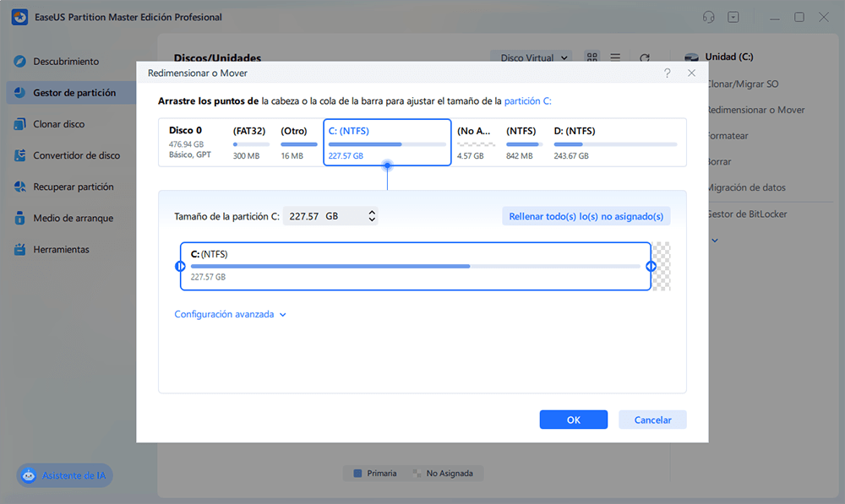This screenshot has height=504, width=845.
Task: Expand the chevron below Gestor de BitLocker
Action: coord(715,240)
